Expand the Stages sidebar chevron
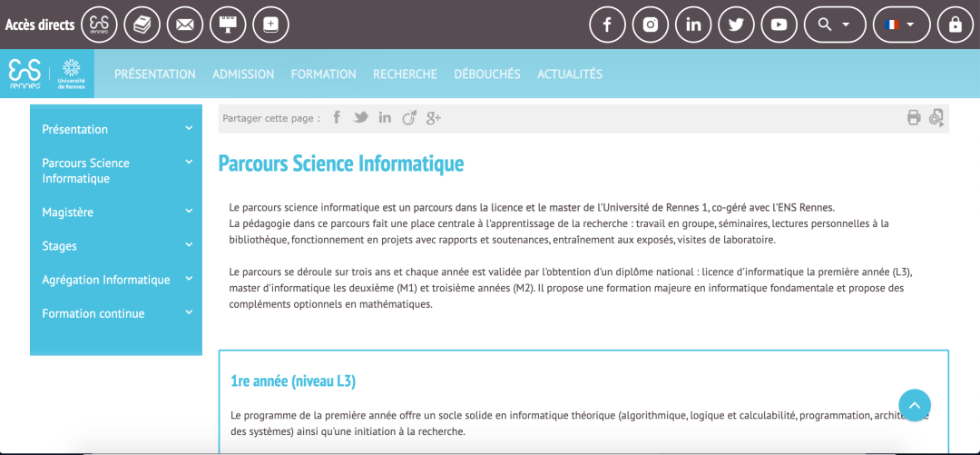 click(189, 245)
